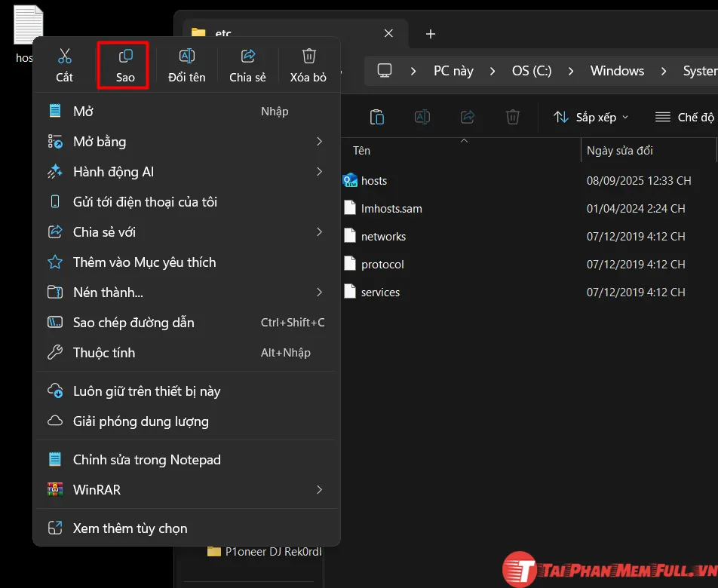The width and height of the screenshot is (718, 588).
Task: Open the Sắp xếp sorting dropdown
Action: coord(591,117)
